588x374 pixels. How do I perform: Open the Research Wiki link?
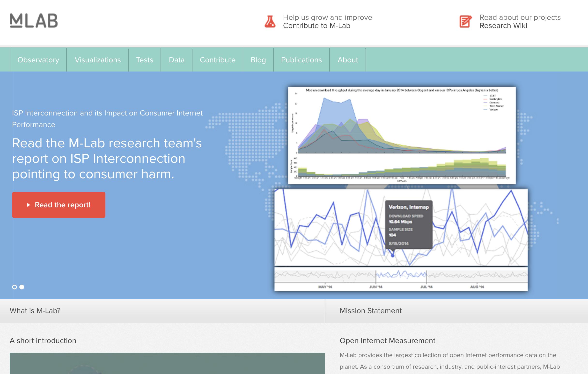point(503,26)
